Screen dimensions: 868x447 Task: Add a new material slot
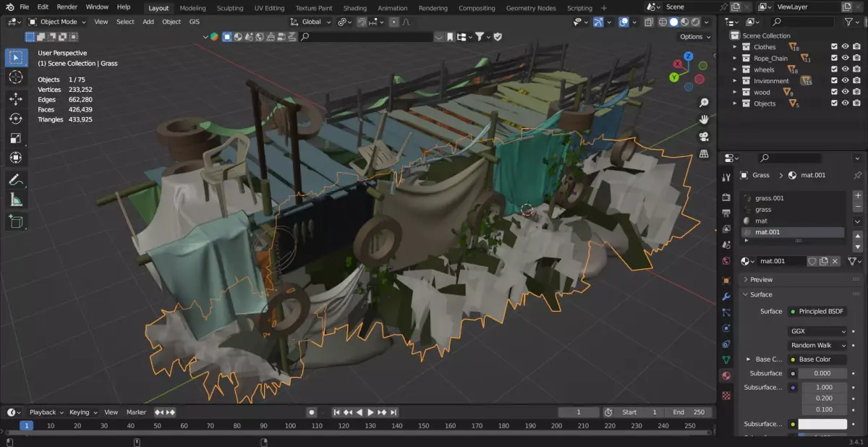pyautogui.click(x=858, y=195)
